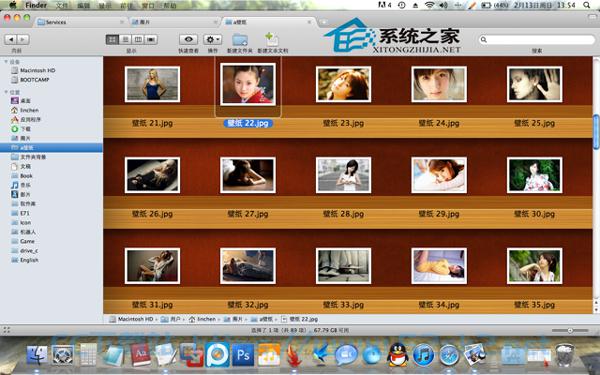Screen dimensions: 600x375
Task: Go forward with the right navigation arrow
Action: 23,39
